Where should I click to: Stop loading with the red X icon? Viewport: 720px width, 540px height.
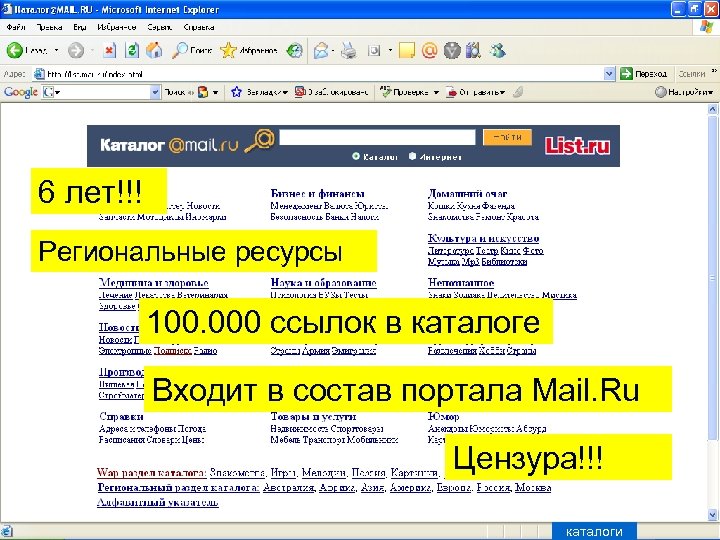pyautogui.click(x=109, y=50)
